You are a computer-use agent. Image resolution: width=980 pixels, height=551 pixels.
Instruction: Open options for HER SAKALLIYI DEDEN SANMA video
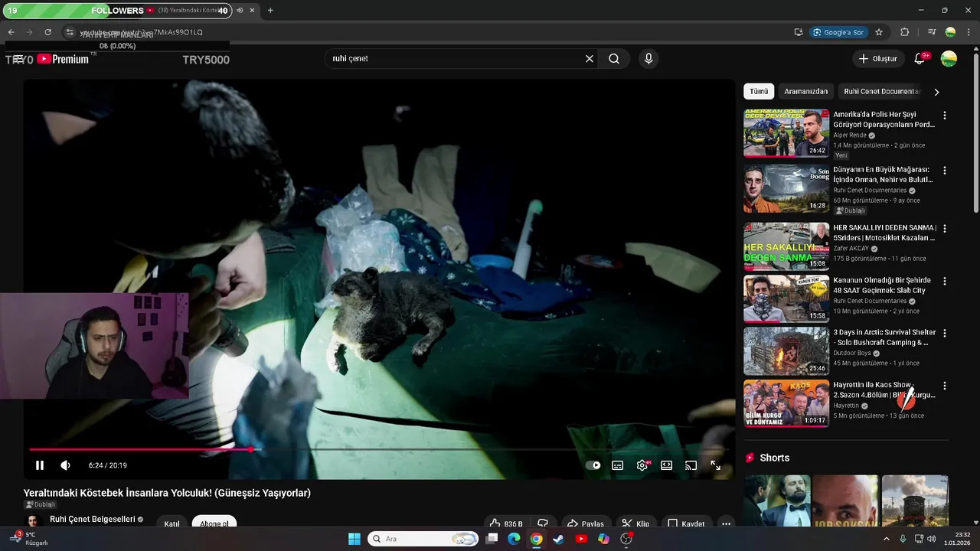click(945, 229)
